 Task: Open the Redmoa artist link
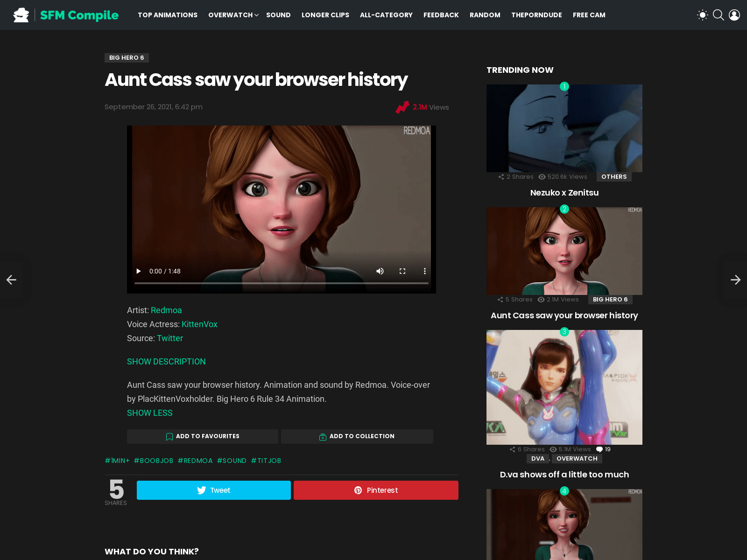click(166, 310)
